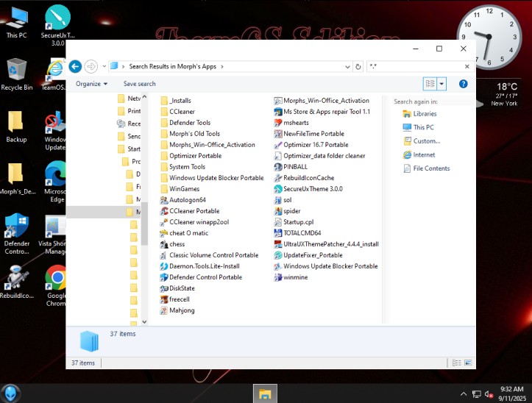Select Defender Control Portable icon
Screen dimensions: 532x403
tap(164, 277)
